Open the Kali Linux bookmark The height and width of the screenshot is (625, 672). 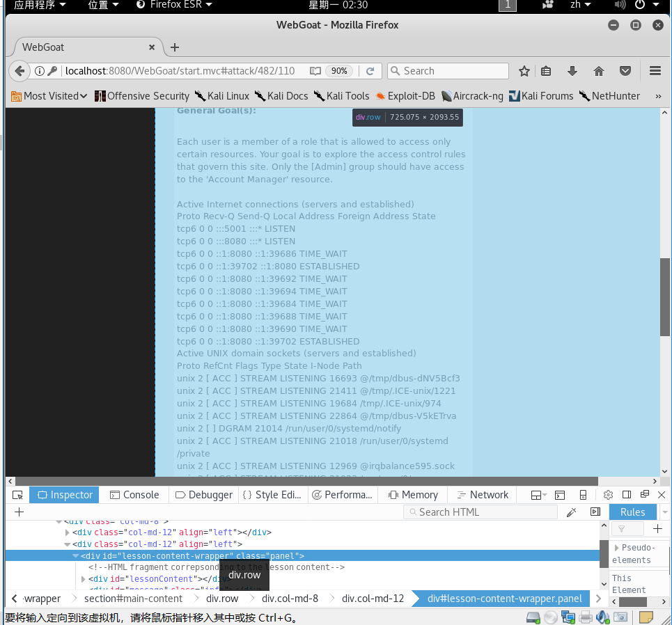[x=222, y=96]
